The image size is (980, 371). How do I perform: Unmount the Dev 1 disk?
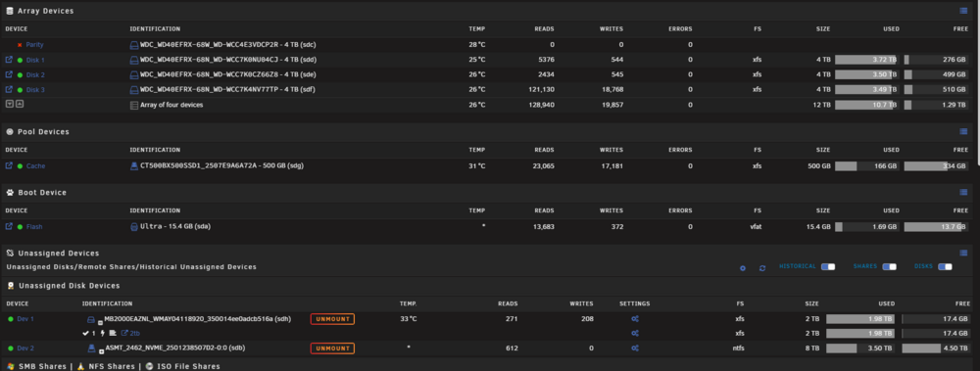point(332,319)
